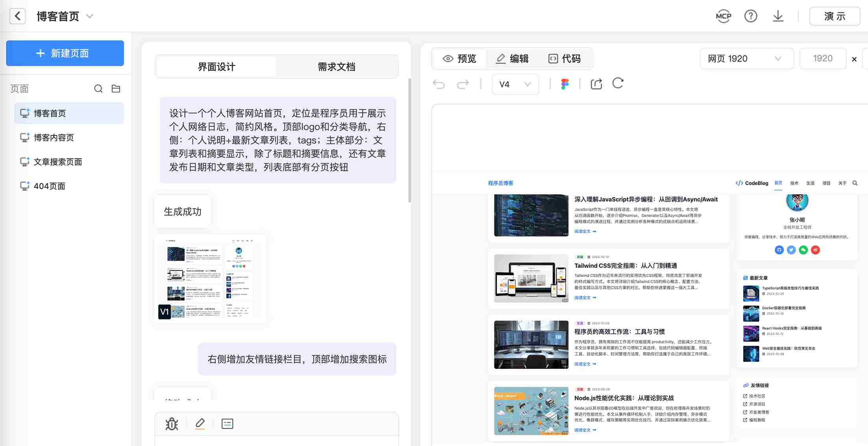Switch to the 需求文档 tab

[336, 67]
